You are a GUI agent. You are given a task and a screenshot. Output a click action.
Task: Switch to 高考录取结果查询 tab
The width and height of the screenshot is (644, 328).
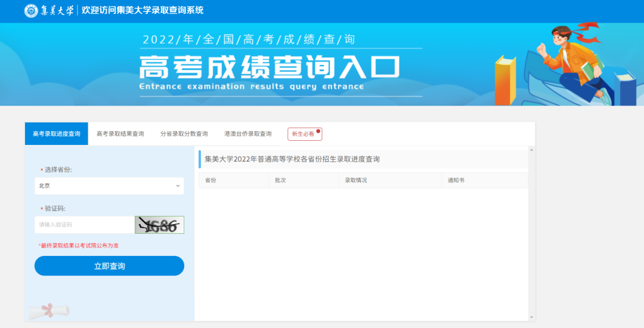120,134
